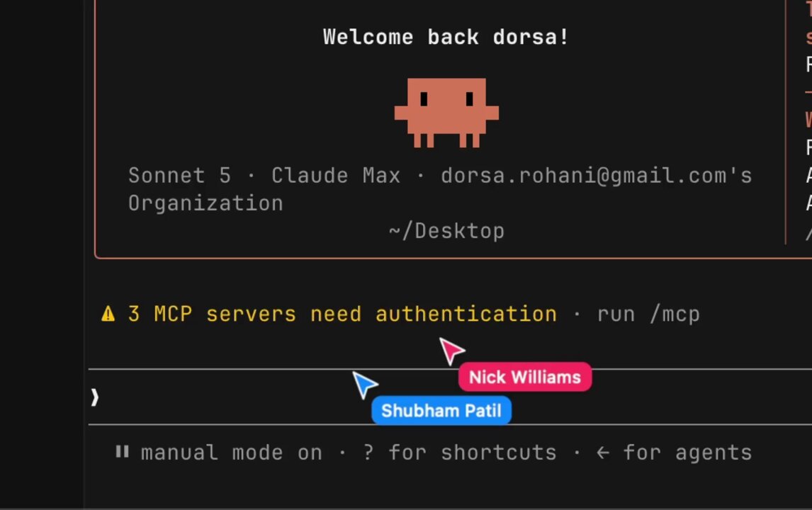Viewport: 812px width, 510px height.
Task: Click the 'Claude Max' plan label
Action: (x=336, y=176)
